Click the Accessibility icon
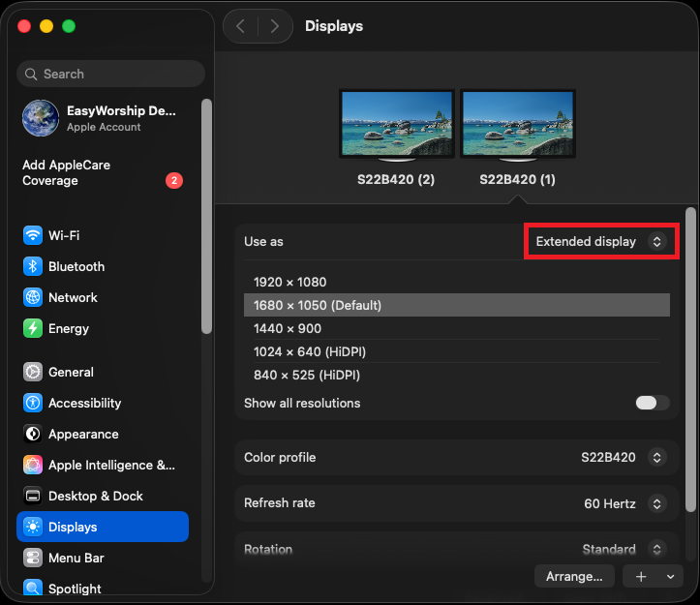 33,403
